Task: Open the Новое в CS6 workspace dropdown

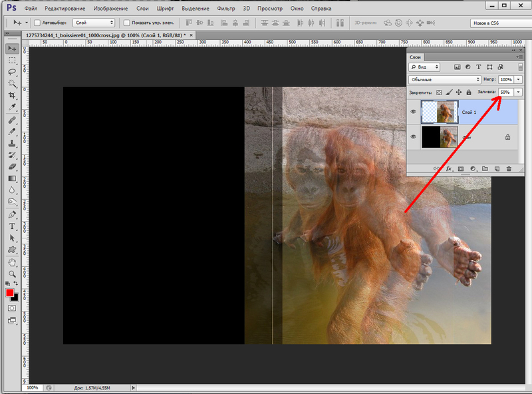Action: tap(501, 23)
